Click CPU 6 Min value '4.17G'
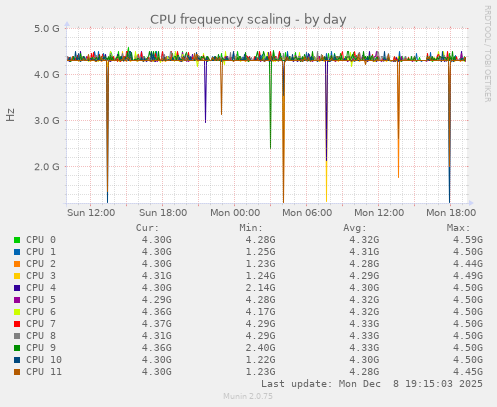This screenshot has height=407, width=497. click(x=260, y=312)
